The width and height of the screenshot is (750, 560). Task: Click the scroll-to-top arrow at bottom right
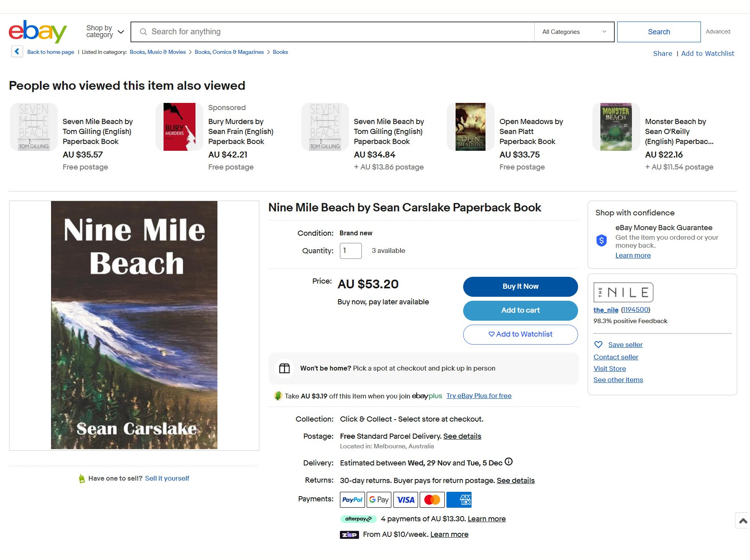[x=743, y=520]
